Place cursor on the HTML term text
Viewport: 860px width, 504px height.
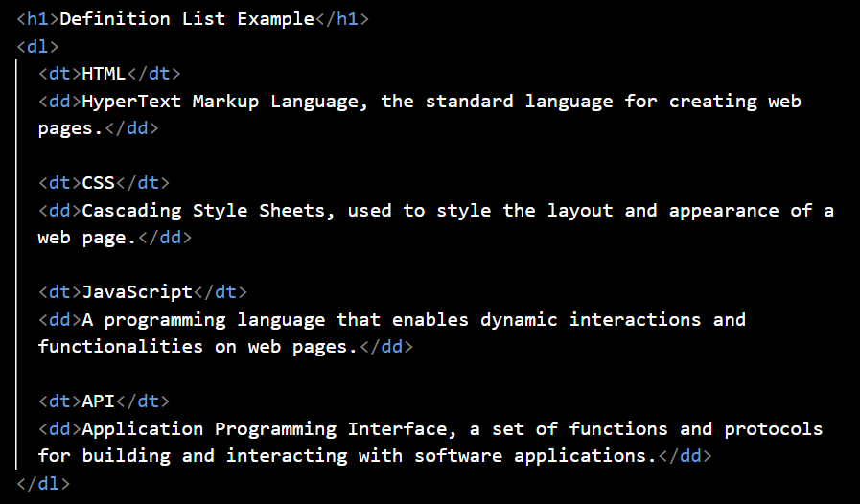tap(105, 74)
